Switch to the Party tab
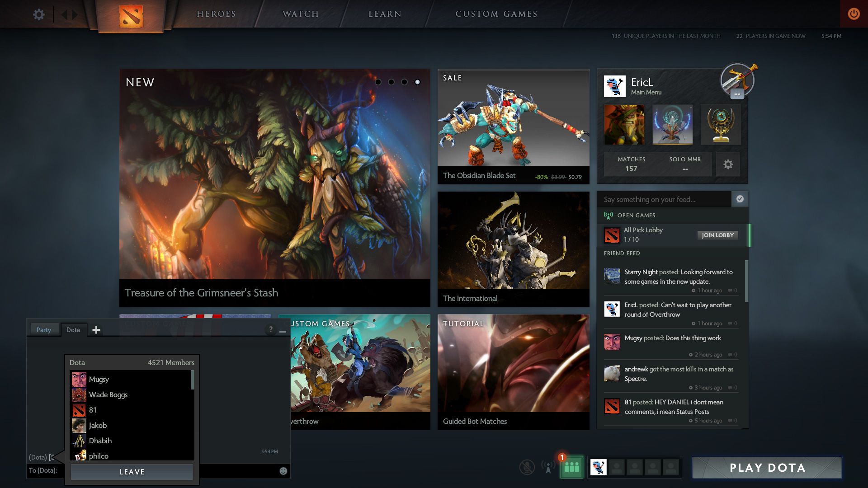Screen dimensions: 868x488 (x=43, y=329)
